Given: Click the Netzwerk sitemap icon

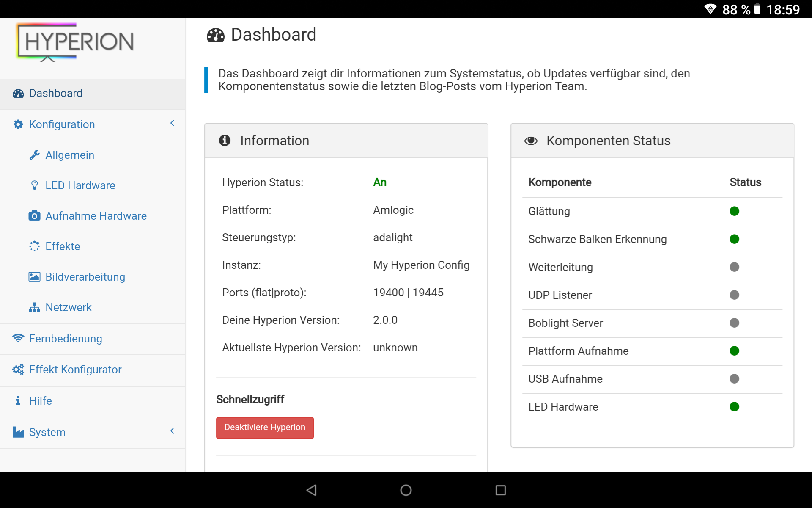Looking at the screenshot, I should [x=34, y=307].
